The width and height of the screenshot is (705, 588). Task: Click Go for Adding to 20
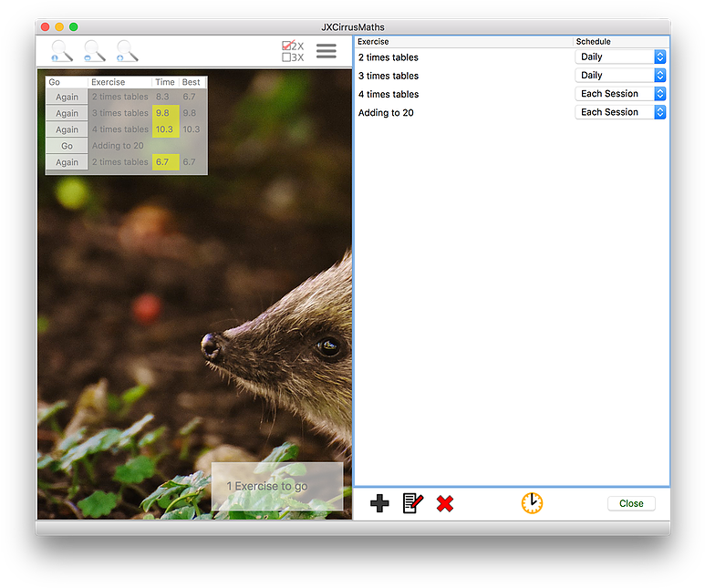(x=67, y=146)
